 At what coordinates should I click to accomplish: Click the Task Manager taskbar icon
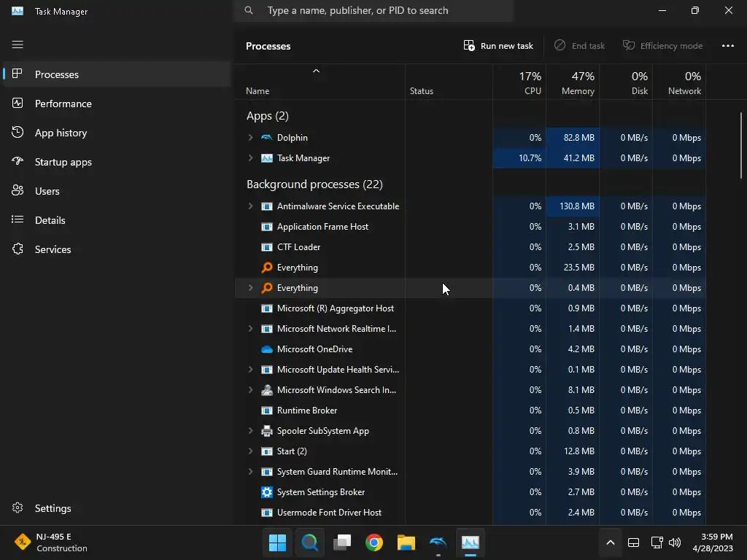pyautogui.click(x=471, y=542)
